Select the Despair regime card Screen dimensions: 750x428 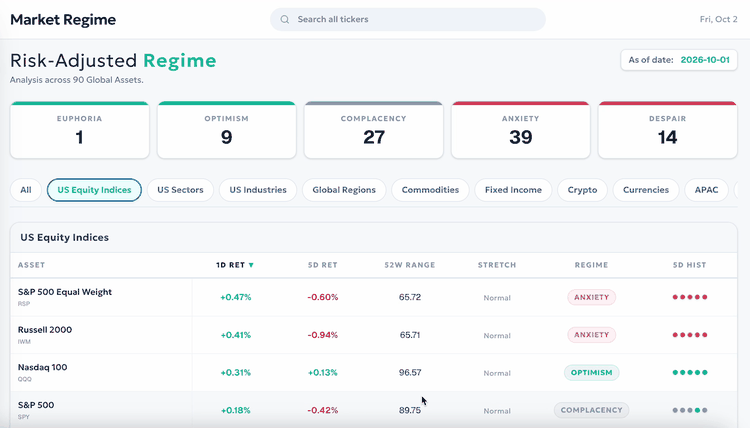tap(668, 130)
